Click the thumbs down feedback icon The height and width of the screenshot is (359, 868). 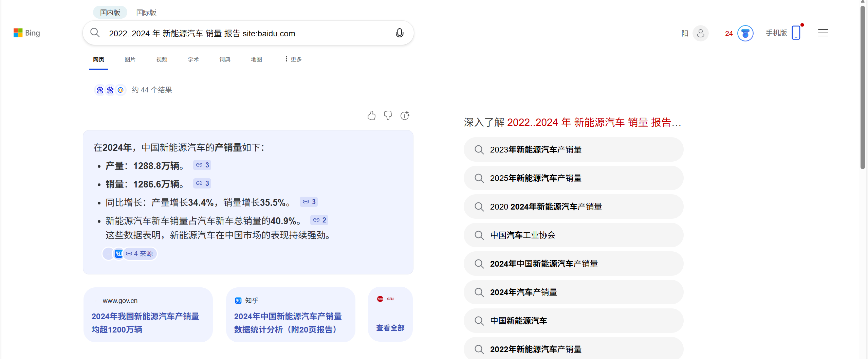pyautogui.click(x=388, y=115)
